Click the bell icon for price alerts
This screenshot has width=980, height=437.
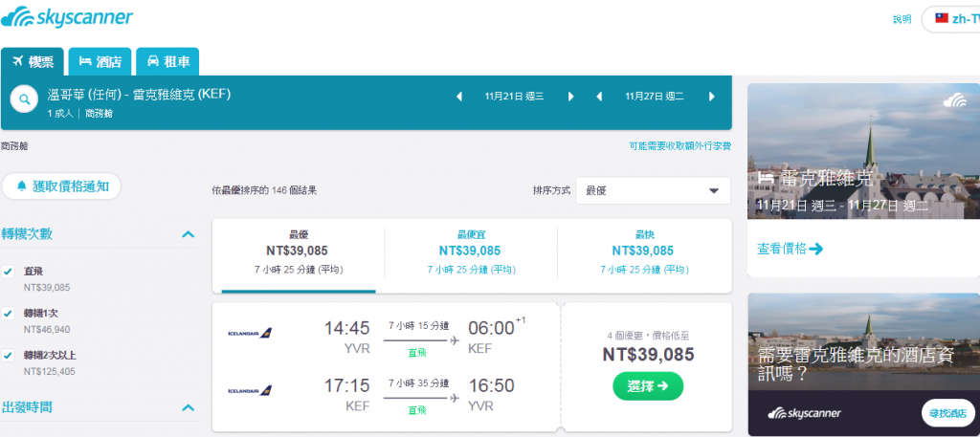(x=22, y=186)
